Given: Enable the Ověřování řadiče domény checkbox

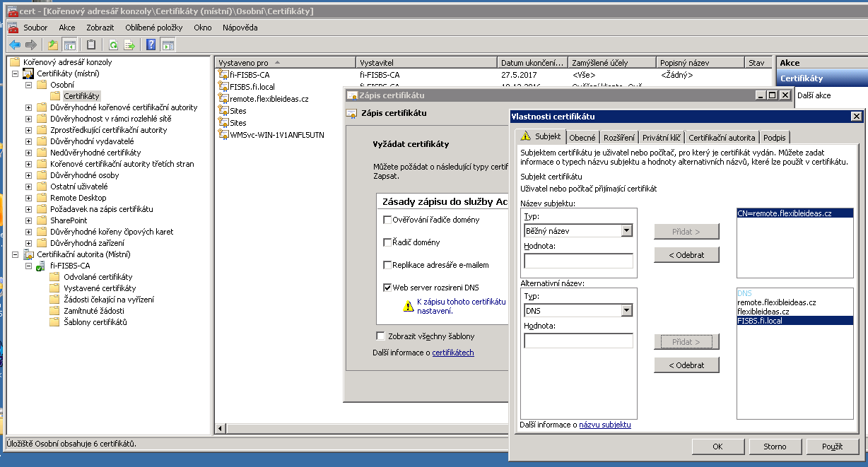Looking at the screenshot, I should pyautogui.click(x=387, y=220).
